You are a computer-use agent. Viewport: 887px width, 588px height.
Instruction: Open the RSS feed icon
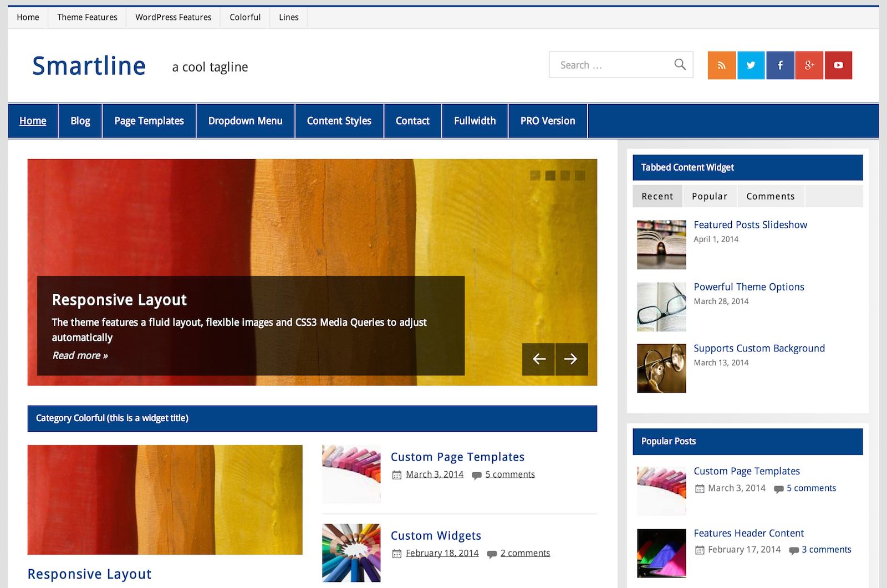pyautogui.click(x=721, y=65)
